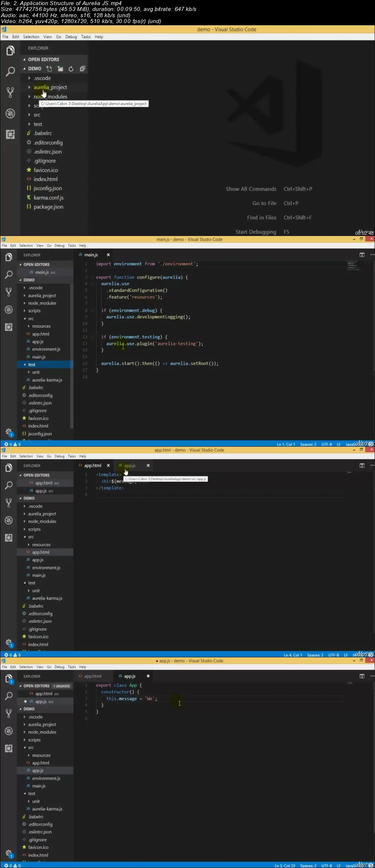Open main.js file in app.html window tree
The height and width of the screenshot is (868, 375).
[x=38, y=575]
